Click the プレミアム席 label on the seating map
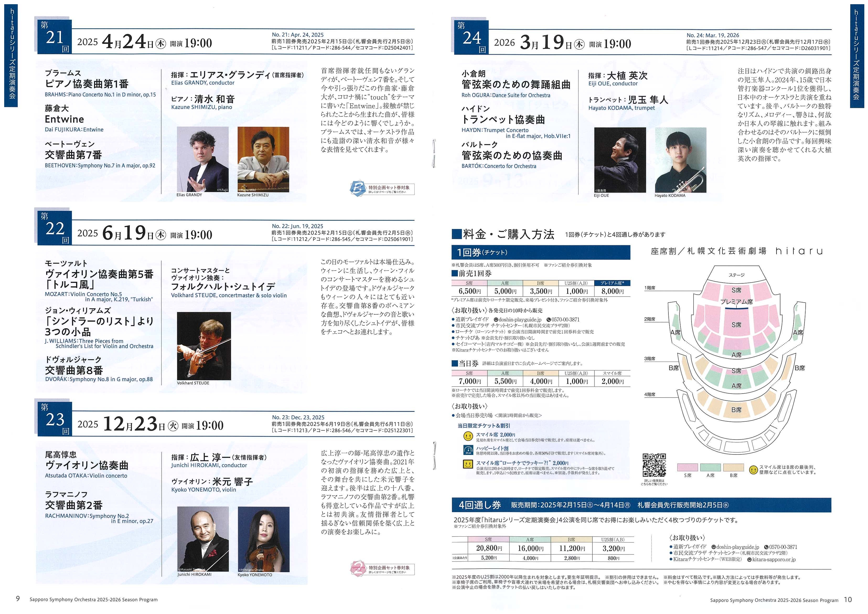This screenshot has width=868, height=614. pos(736,302)
